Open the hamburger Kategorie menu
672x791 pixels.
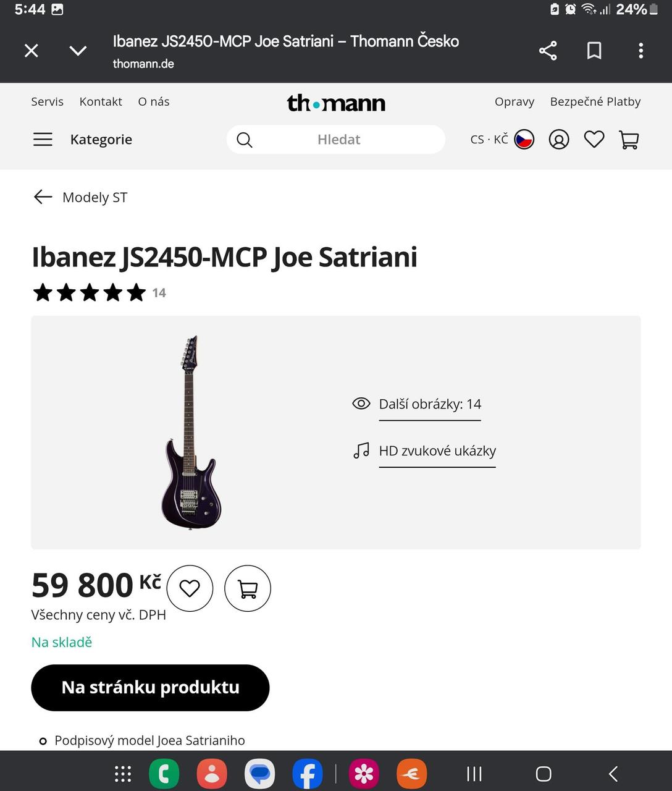click(43, 140)
